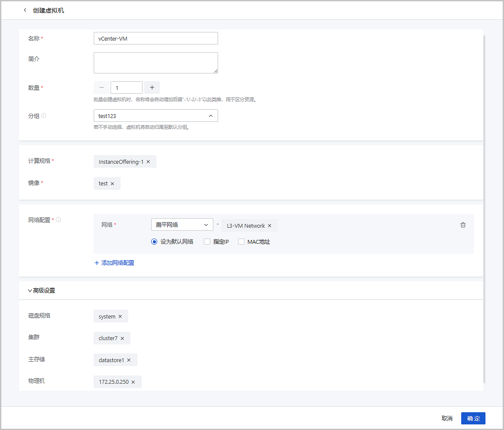The image size is (504, 430).
Task: Click the L3-VM Network tag text
Action: point(246,226)
